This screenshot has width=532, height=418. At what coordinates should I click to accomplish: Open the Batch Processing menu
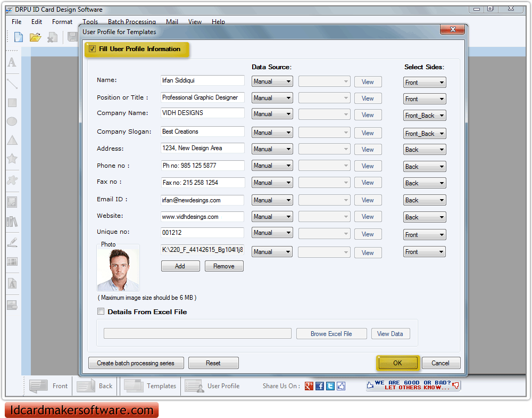coord(132,22)
